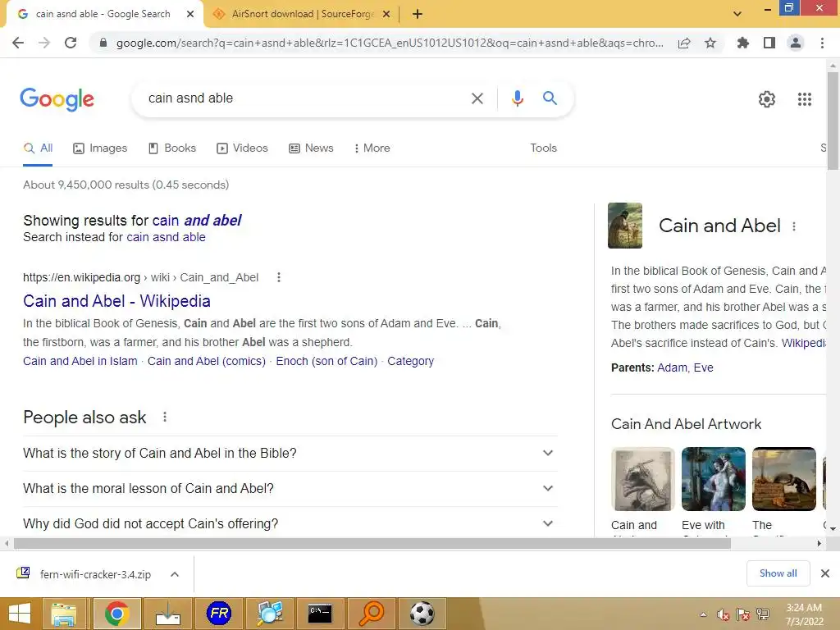The image size is (840, 630).
Task: Open Cain and Abel panel thumbnail
Action: [624, 226]
